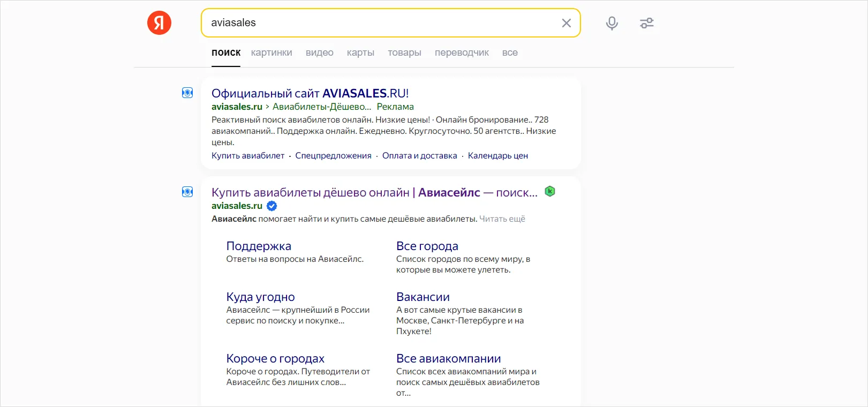The image size is (868, 407).
Task: Open the Поддержка sitelink
Action: click(x=259, y=246)
